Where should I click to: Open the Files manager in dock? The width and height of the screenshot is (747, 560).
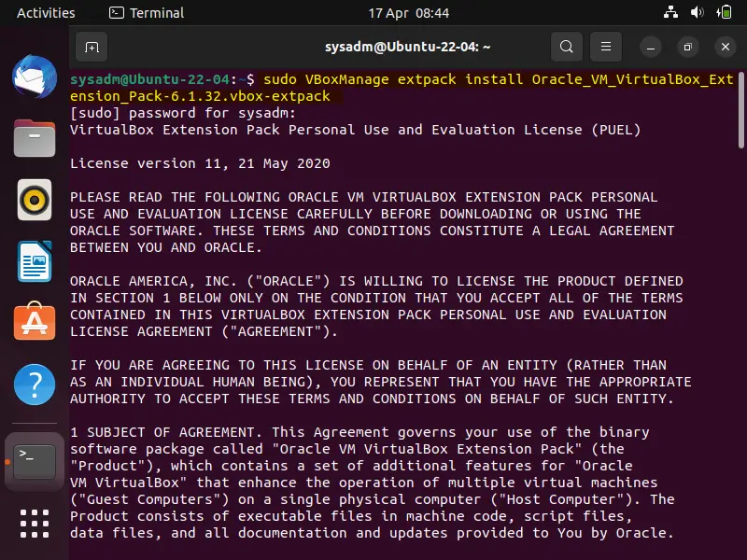coord(35,138)
